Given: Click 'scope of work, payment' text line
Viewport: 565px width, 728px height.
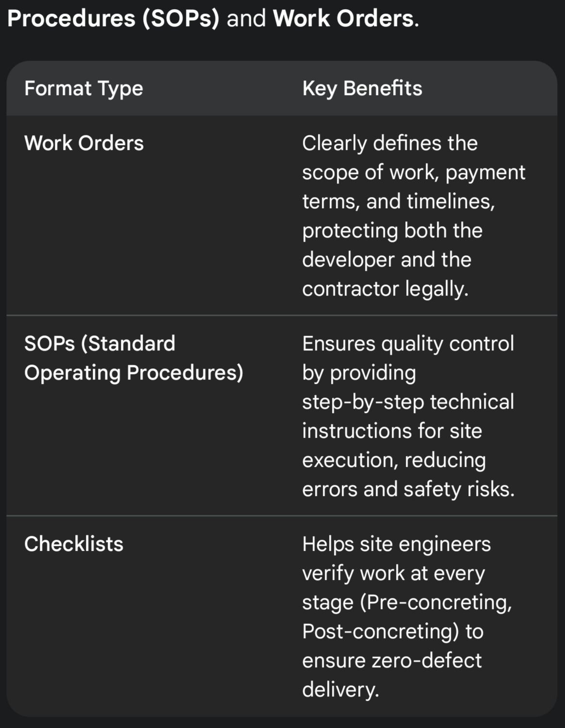Looking at the screenshot, I should 414,172.
